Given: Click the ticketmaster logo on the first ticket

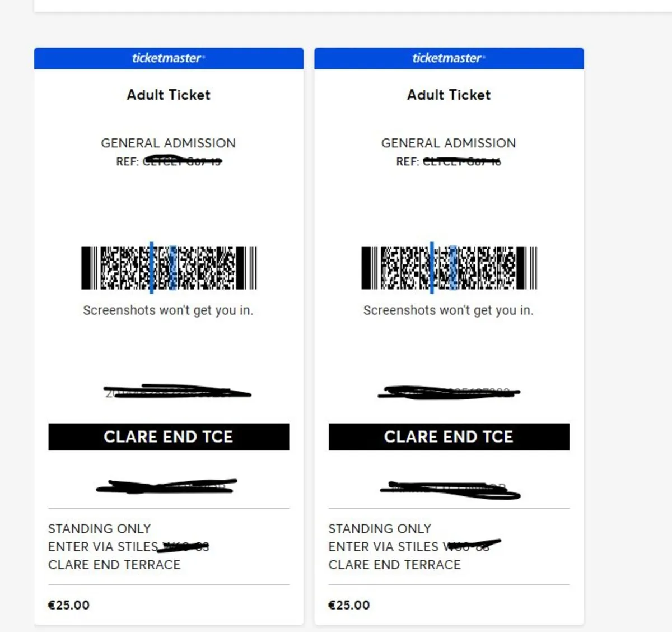Looking at the screenshot, I should pyautogui.click(x=168, y=58).
